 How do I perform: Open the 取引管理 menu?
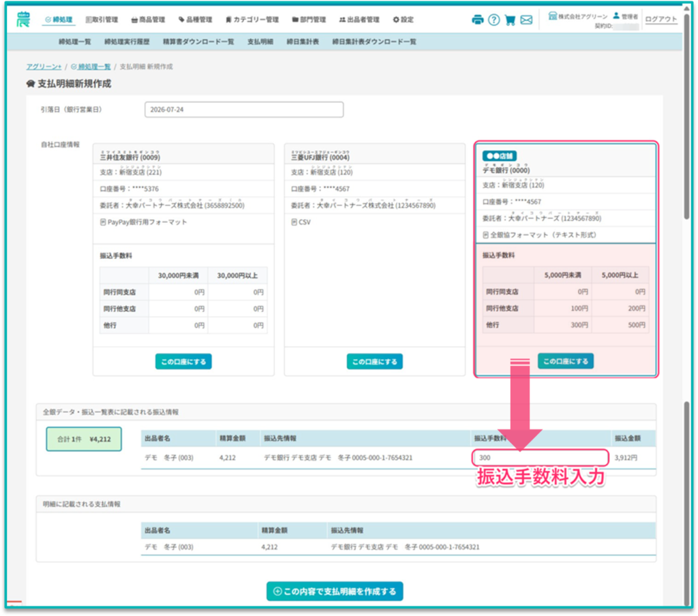click(x=102, y=20)
